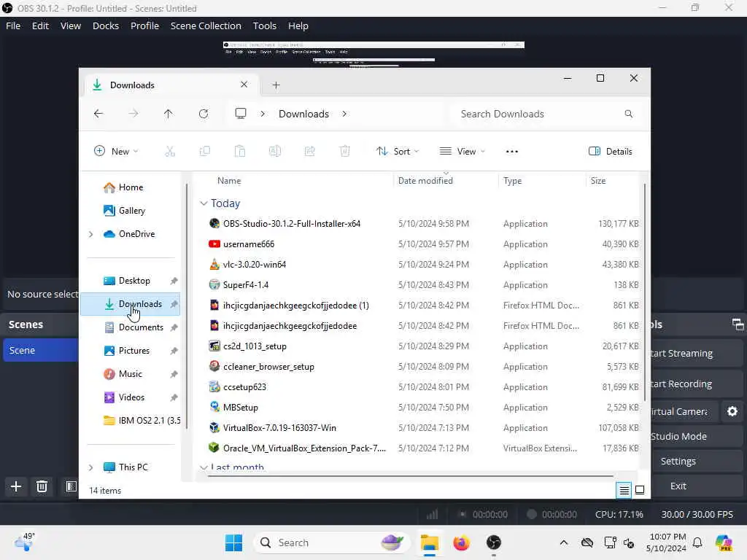Screen dimensions: 747x560
Task: Show hidden system tray icons
Action: click(564, 542)
